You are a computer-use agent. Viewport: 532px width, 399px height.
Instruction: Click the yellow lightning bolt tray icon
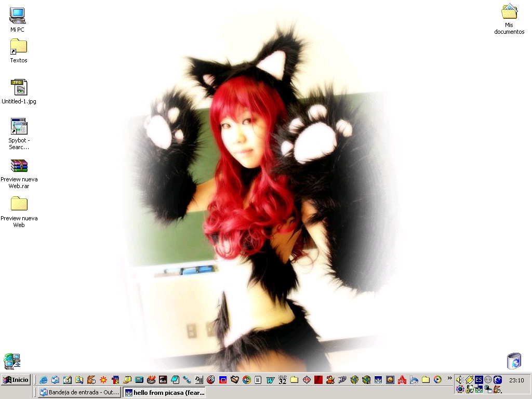(x=469, y=380)
